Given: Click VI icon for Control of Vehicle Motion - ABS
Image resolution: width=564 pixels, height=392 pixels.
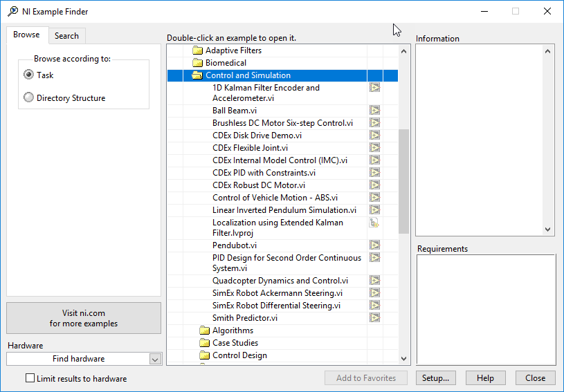Looking at the screenshot, I should (x=374, y=197).
